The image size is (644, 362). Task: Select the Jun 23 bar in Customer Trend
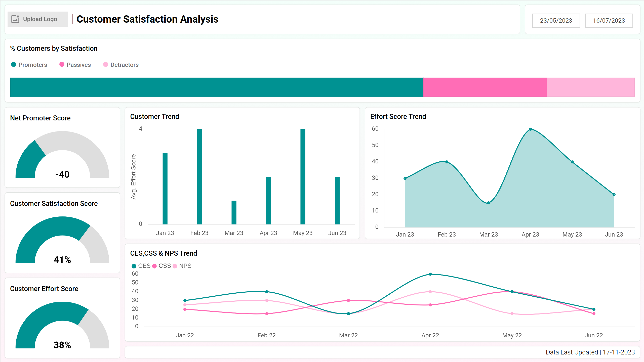(x=337, y=200)
